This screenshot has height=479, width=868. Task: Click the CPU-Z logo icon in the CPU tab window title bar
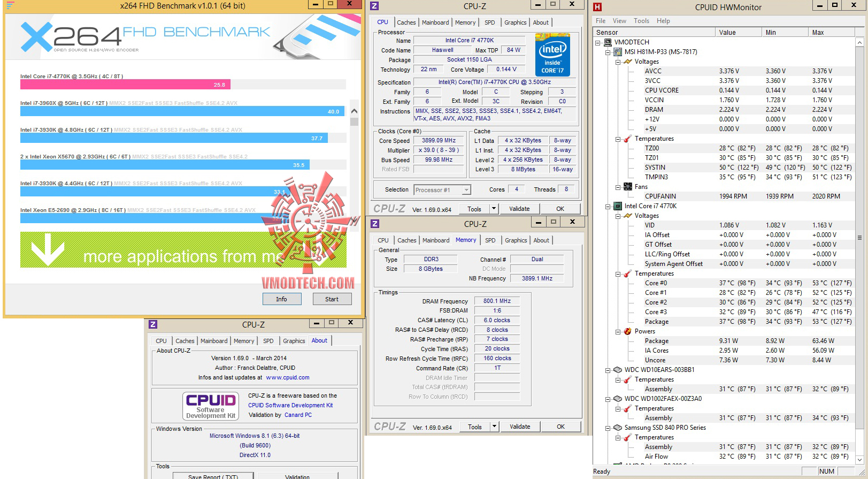pos(374,6)
